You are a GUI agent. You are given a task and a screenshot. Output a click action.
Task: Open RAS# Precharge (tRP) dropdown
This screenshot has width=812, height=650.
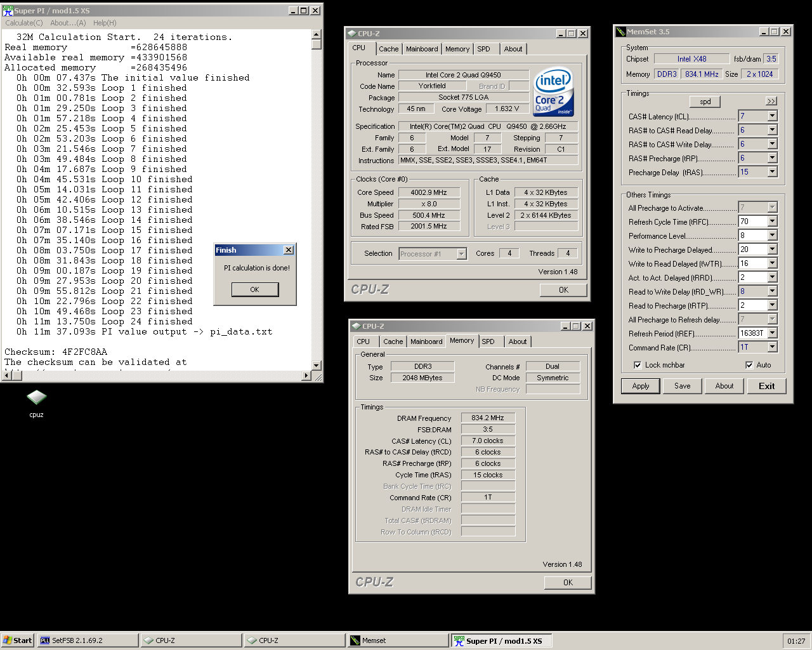(x=772, y=158)
